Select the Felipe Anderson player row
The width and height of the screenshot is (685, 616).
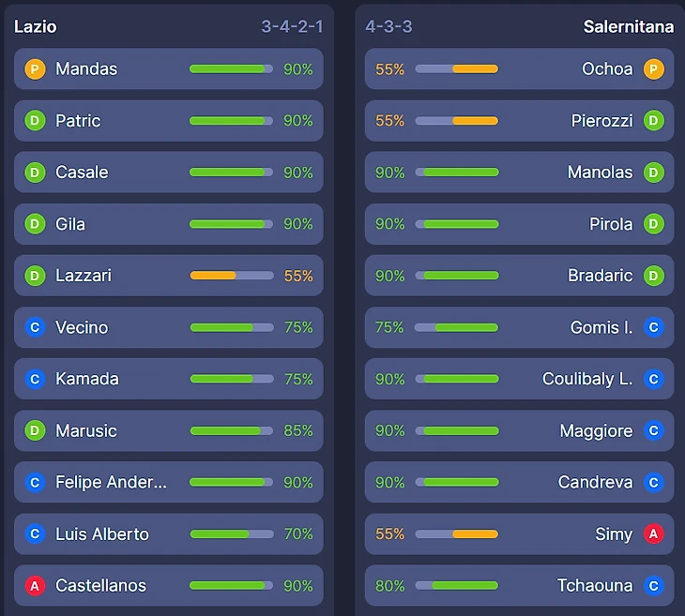169,482
